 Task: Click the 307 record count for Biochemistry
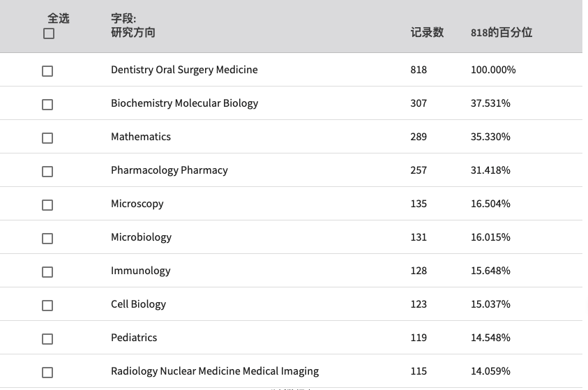coord(419,103)
